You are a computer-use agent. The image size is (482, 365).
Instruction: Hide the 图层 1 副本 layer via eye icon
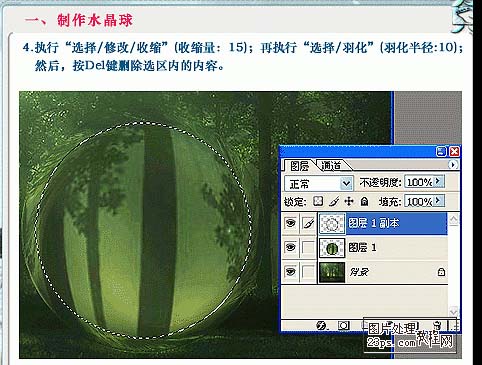pyautogui.click(x=291, y=223)
